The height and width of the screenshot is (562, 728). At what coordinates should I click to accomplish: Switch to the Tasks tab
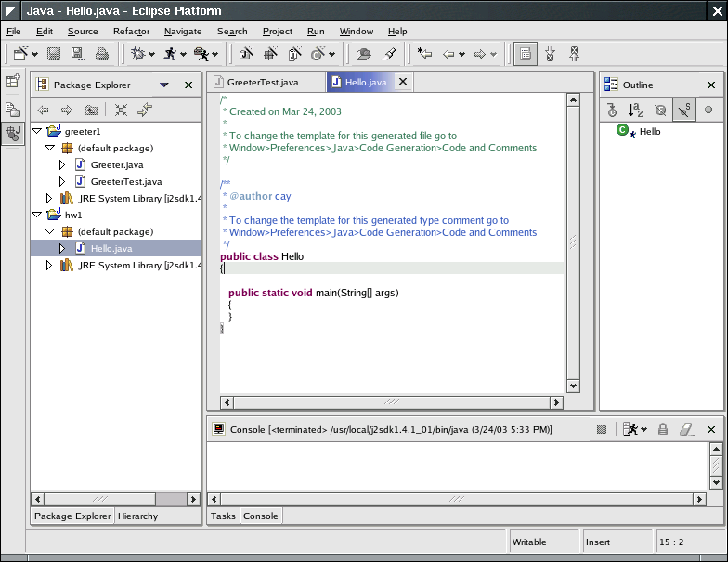(x=223, y=516)
